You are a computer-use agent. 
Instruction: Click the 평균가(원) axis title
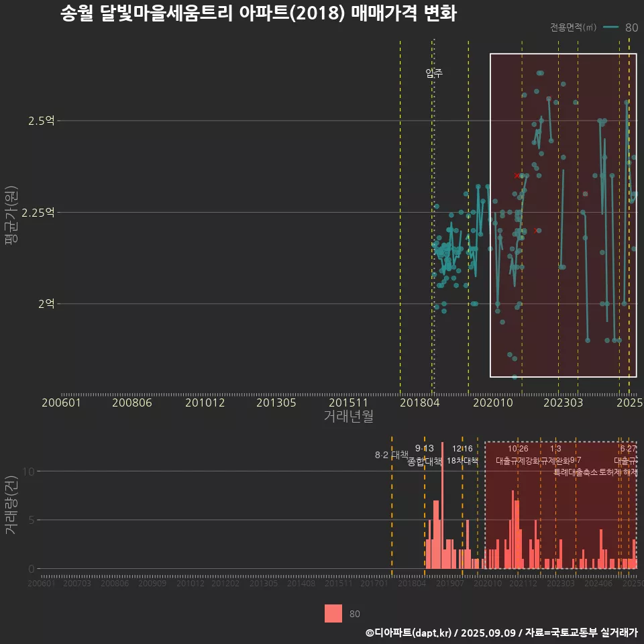click(x=11, y=215)
